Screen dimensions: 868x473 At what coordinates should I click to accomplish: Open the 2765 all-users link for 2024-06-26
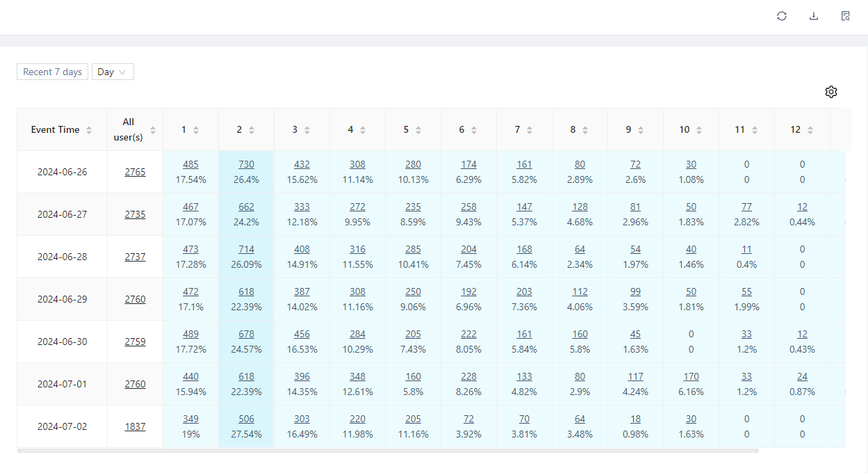click(x=135, y=172)
